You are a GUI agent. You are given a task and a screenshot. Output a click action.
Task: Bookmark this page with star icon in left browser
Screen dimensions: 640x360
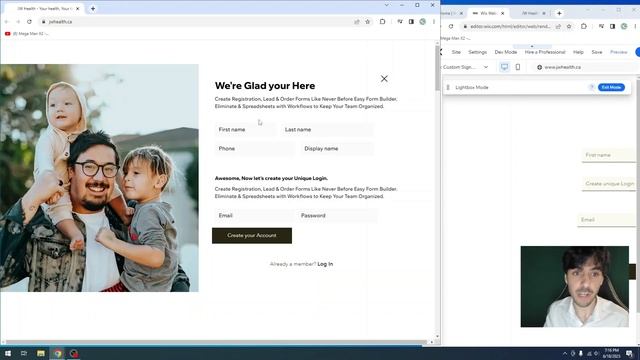(x=368, y=22)
